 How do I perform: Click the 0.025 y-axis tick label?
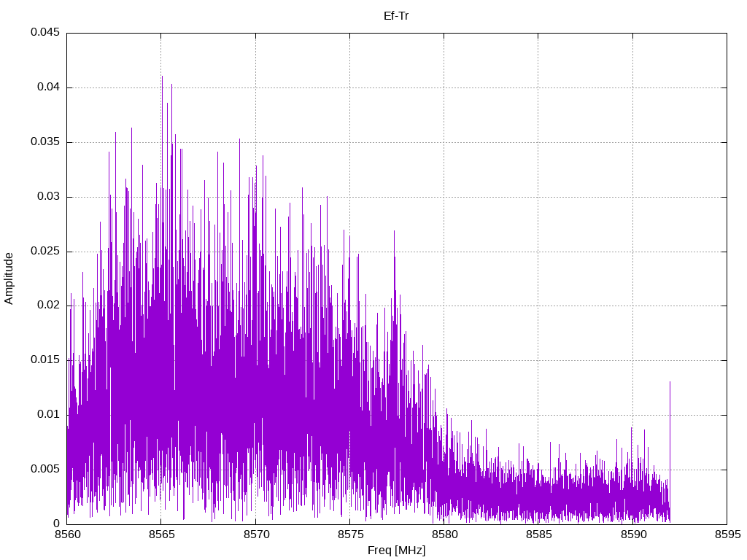pyautogui.click(x=45, y=251)
